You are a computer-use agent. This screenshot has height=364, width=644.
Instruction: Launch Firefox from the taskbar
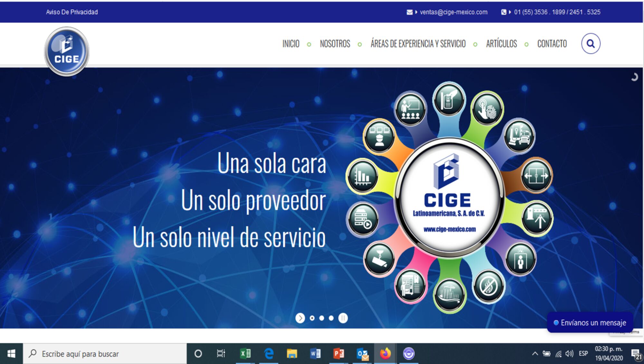point(384,354)
